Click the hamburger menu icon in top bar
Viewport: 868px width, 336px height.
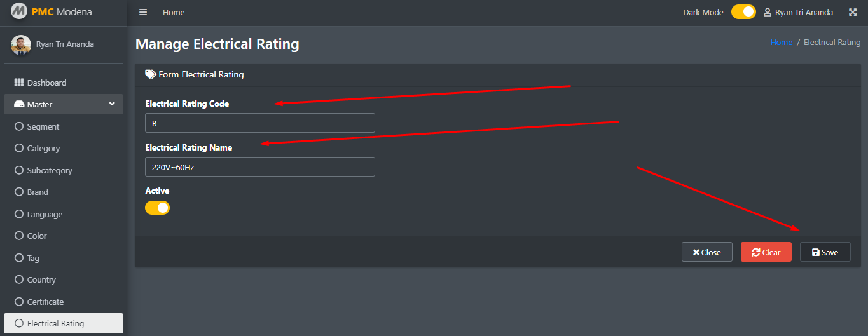coord(143,12)
